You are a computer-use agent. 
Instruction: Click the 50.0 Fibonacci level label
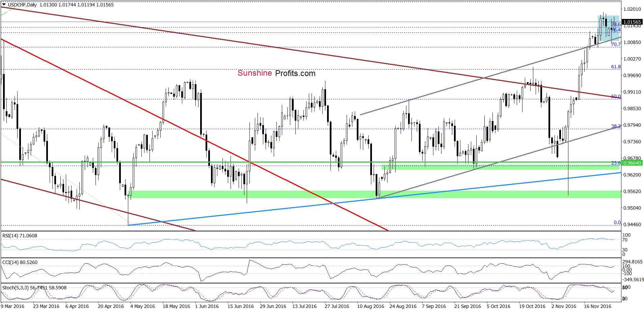point(616,96)
